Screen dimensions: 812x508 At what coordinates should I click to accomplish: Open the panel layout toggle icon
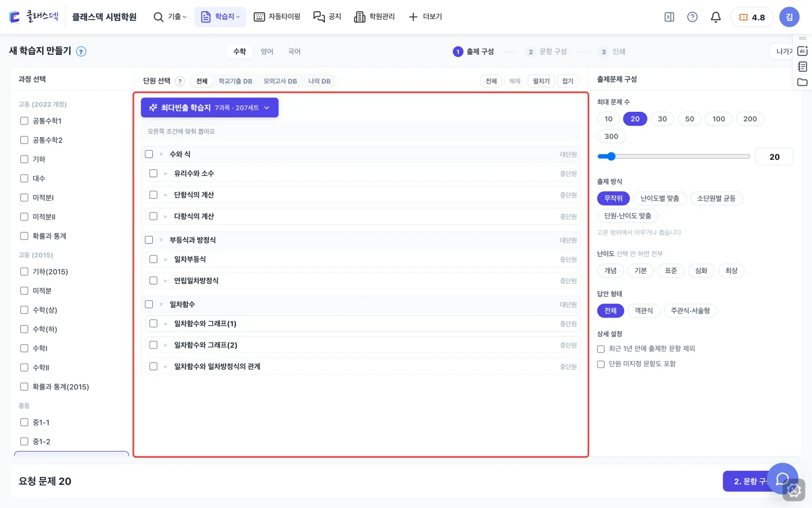coord(669,17)
